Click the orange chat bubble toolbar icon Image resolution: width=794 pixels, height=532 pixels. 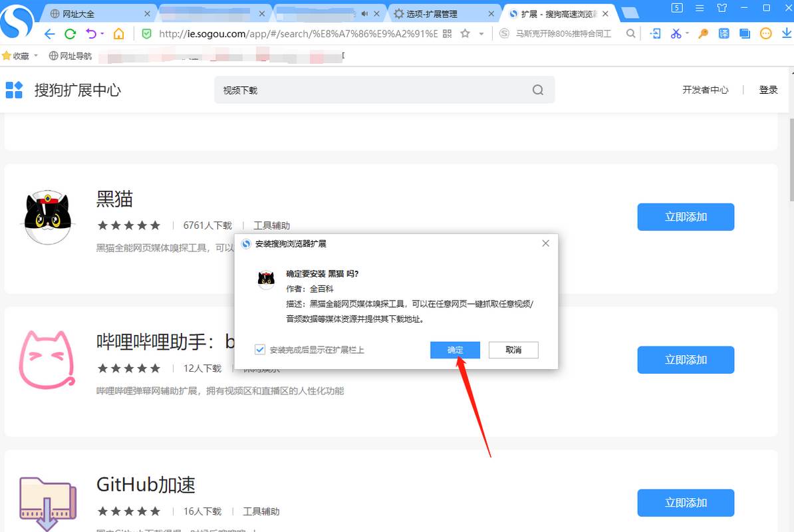765,34
